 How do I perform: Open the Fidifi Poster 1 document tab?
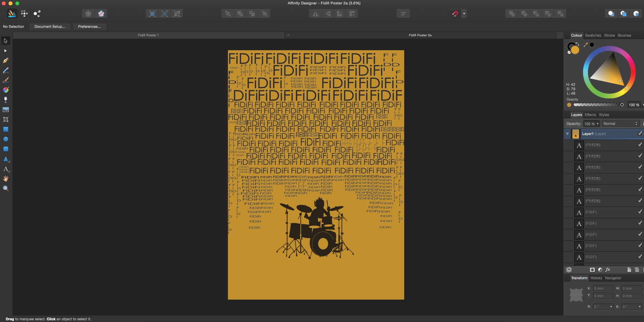[148, 35]
